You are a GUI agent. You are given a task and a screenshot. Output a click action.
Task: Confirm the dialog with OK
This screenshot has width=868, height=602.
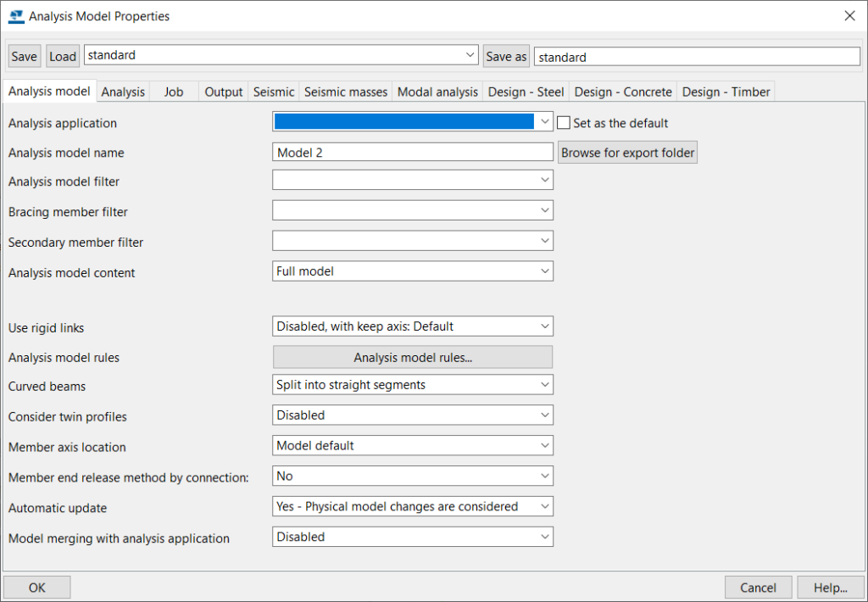tap(36, 587)
